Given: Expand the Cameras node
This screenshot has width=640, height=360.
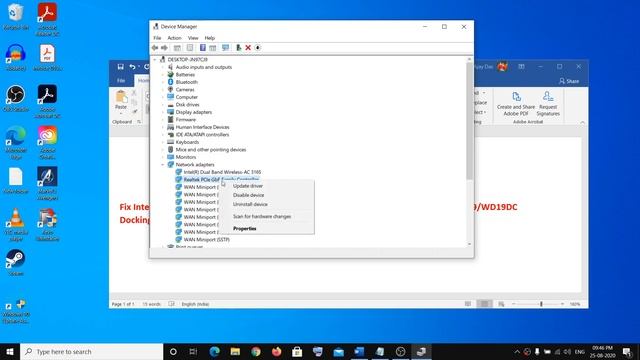Looking at the screenshot, I should point(163,90).
